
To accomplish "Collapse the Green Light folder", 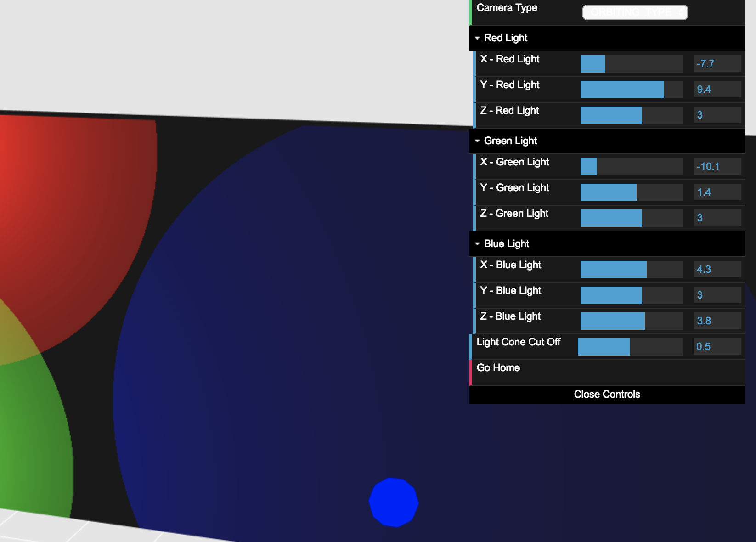I will coord(607,141).
